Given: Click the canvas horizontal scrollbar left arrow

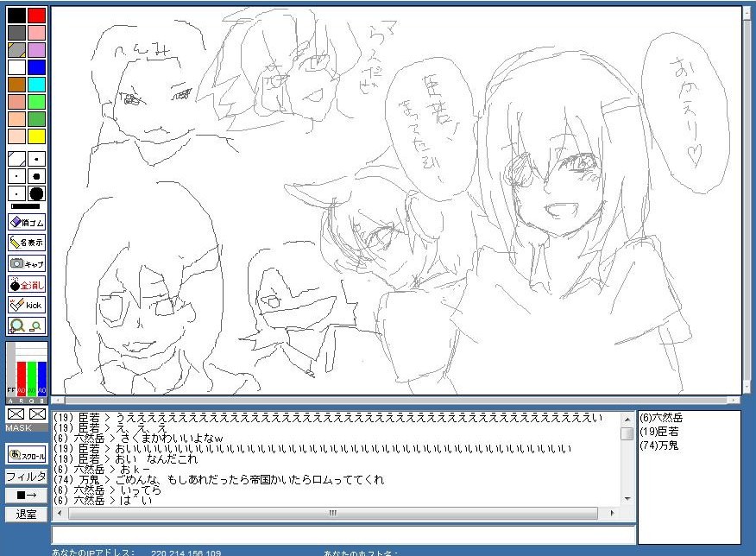Looking at the screenshot, I should point(58,401).
